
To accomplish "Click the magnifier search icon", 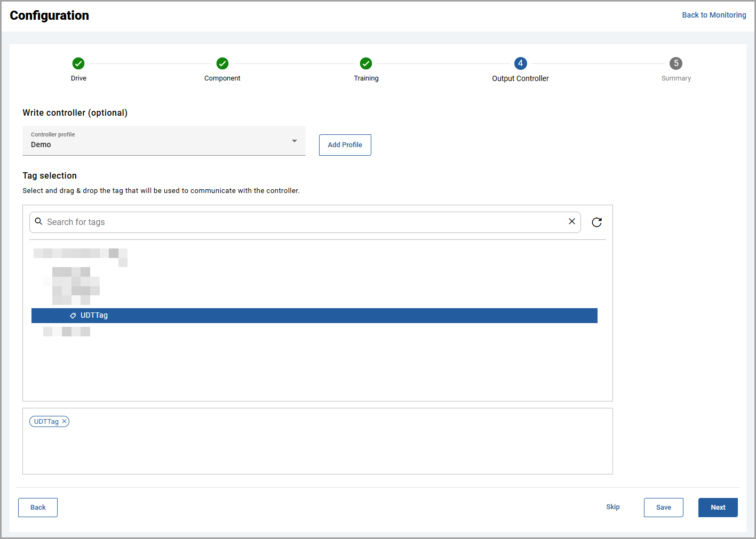I will (x=38, y=222).
